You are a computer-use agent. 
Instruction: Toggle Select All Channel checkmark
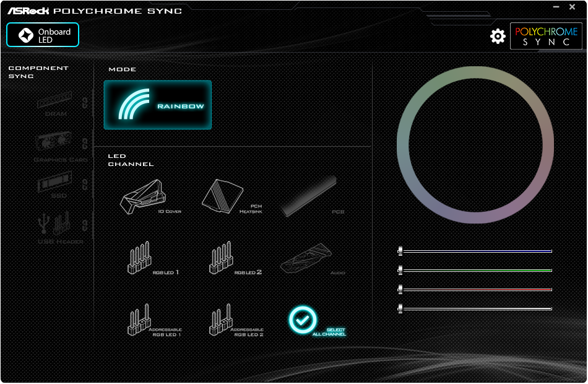(x=303, y=320)
